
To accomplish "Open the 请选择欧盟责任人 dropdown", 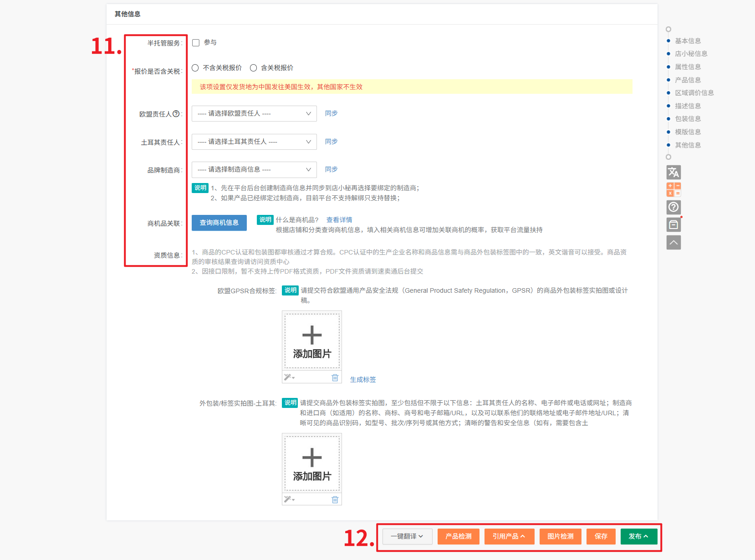I will [x=254, y=114].
